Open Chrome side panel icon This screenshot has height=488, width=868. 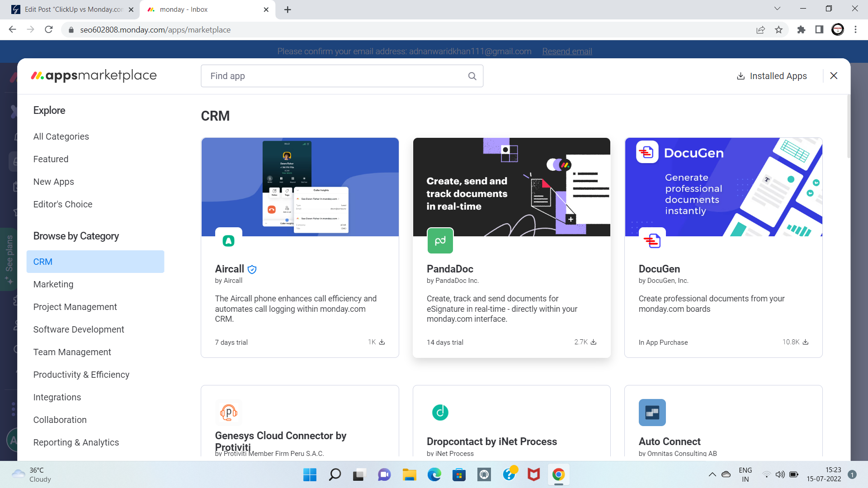[x=819, y=29]
